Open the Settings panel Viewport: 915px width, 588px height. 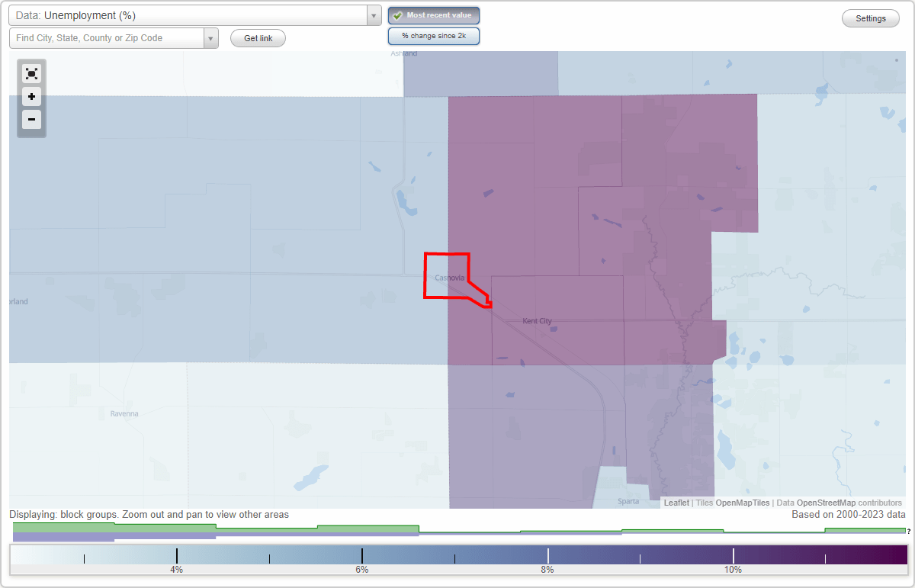[x=870, y=18]
